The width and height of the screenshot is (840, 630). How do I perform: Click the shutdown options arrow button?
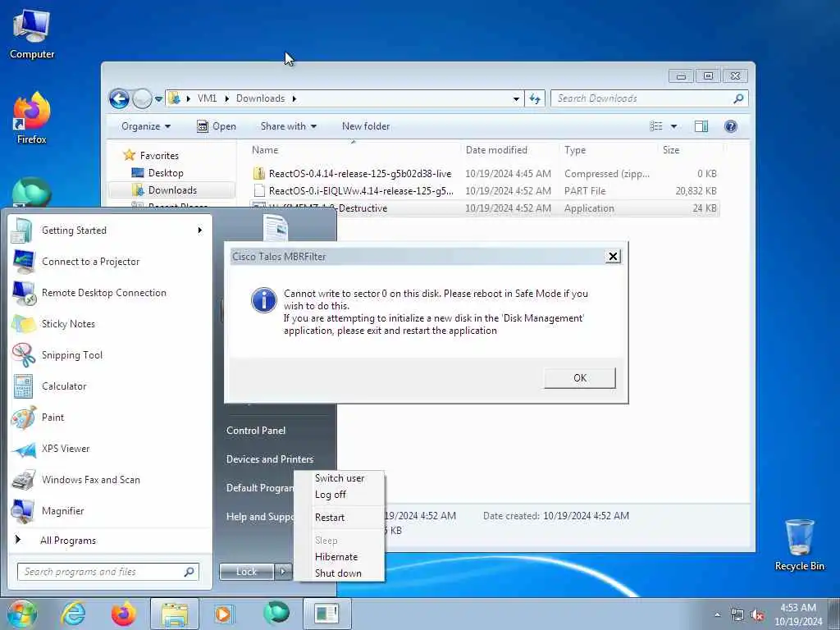(283, 572)
